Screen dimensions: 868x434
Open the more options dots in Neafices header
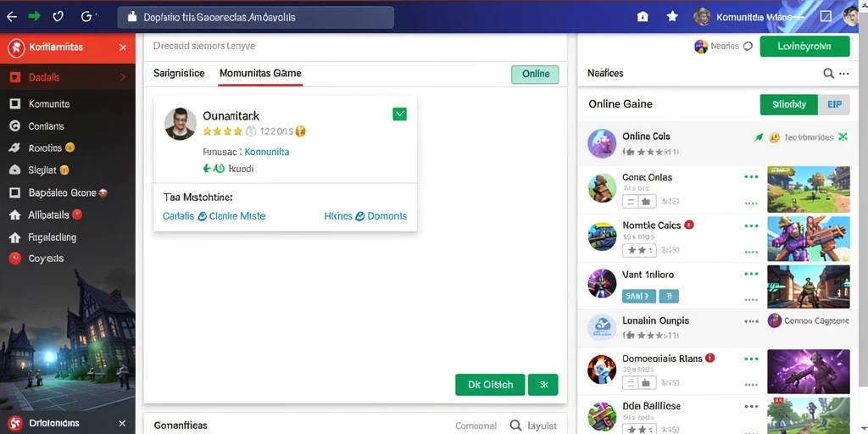tap(844, 73)
